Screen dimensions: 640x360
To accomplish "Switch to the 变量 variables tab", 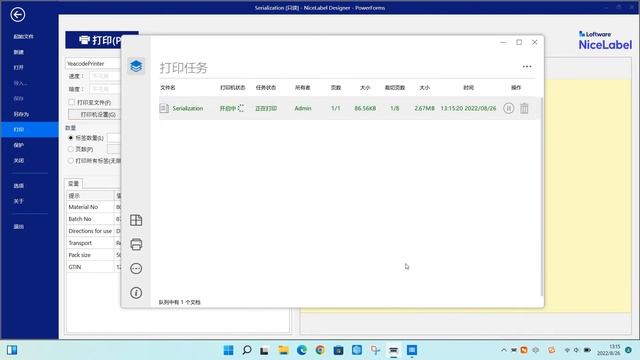I will [73, 184].
